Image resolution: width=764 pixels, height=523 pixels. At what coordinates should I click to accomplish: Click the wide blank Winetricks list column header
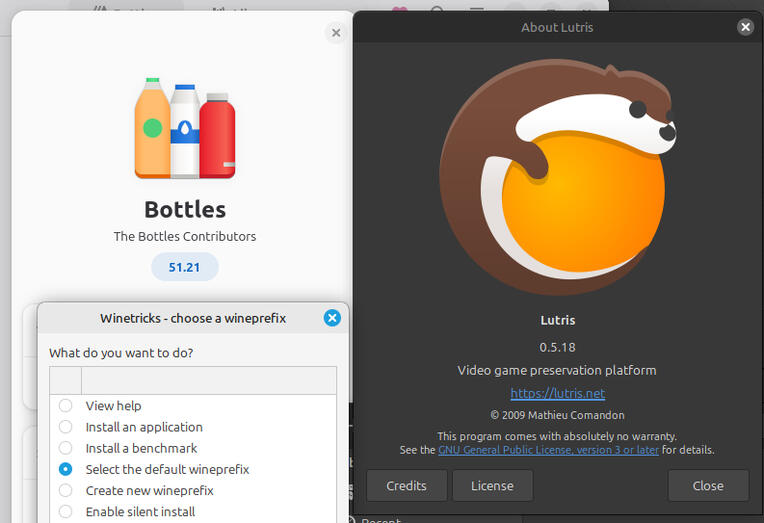(x=208, y=380)
